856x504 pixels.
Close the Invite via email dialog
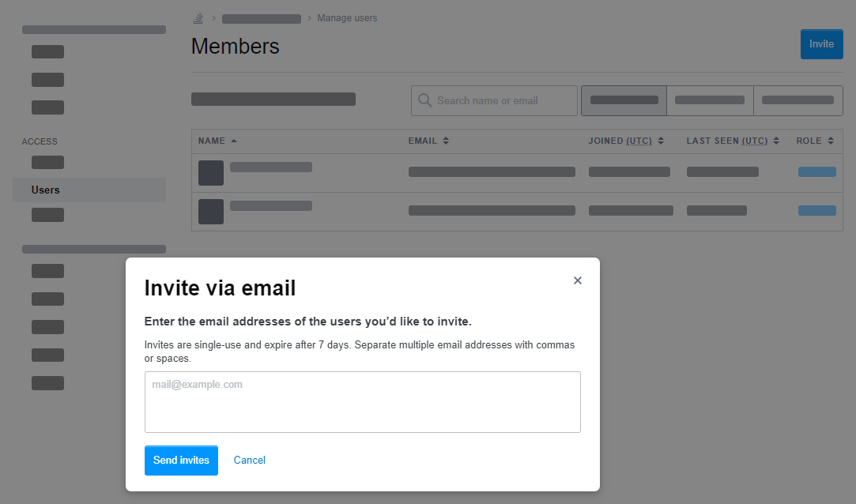[x=578, y=280]
